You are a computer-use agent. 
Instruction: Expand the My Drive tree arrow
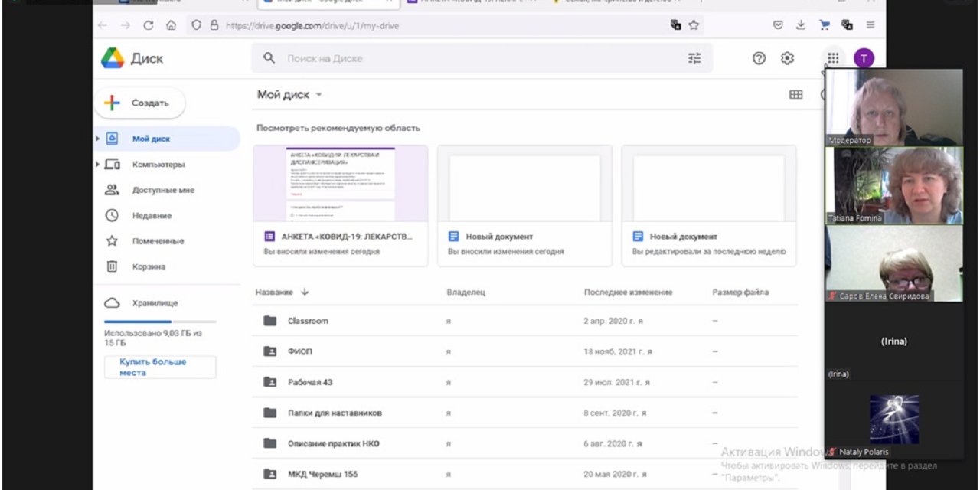click(x=98, y=139)
